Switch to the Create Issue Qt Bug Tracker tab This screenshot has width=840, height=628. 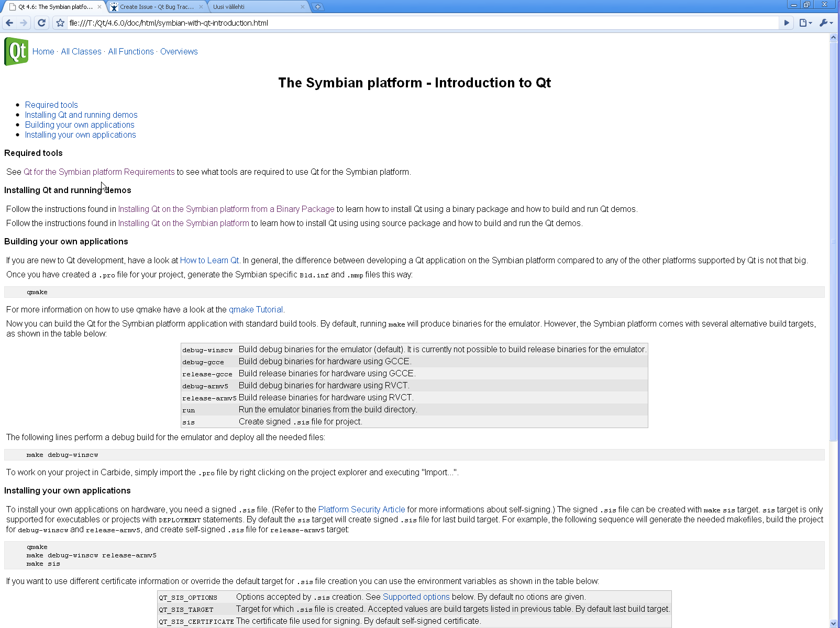156,7
